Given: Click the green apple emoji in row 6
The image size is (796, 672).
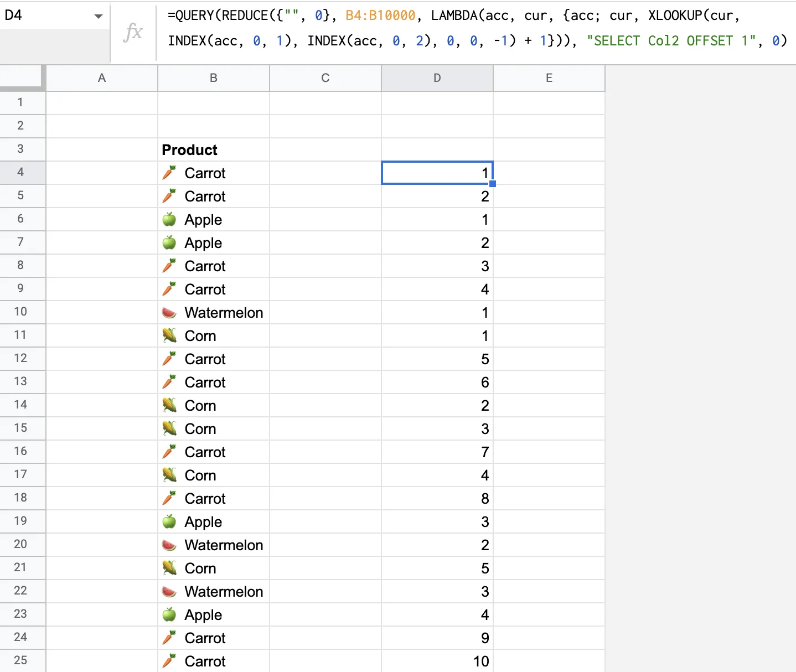Looking at the screenshot, I should (x=169, y=220).
